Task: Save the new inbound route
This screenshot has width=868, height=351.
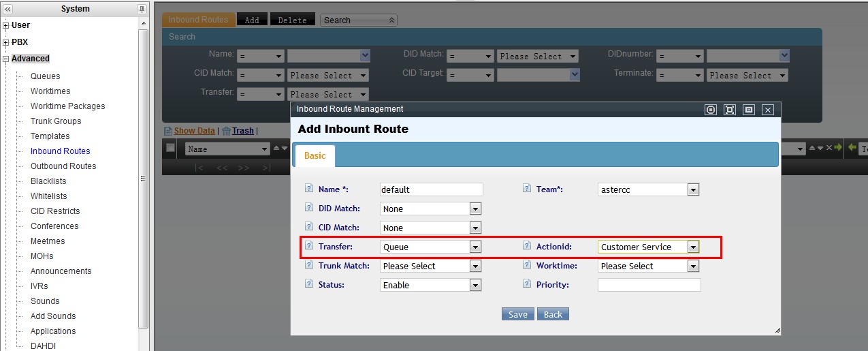Action: click(x=517, y=314)
